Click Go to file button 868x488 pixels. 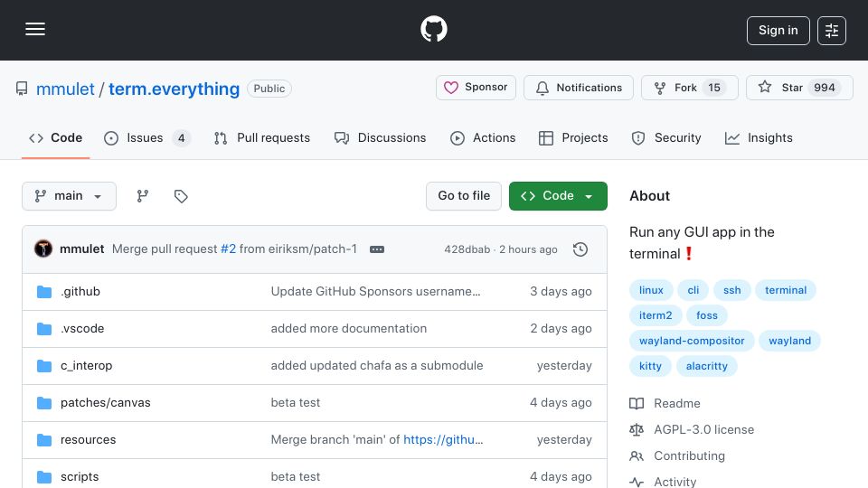pyautogui.click(x=464, y=196)
